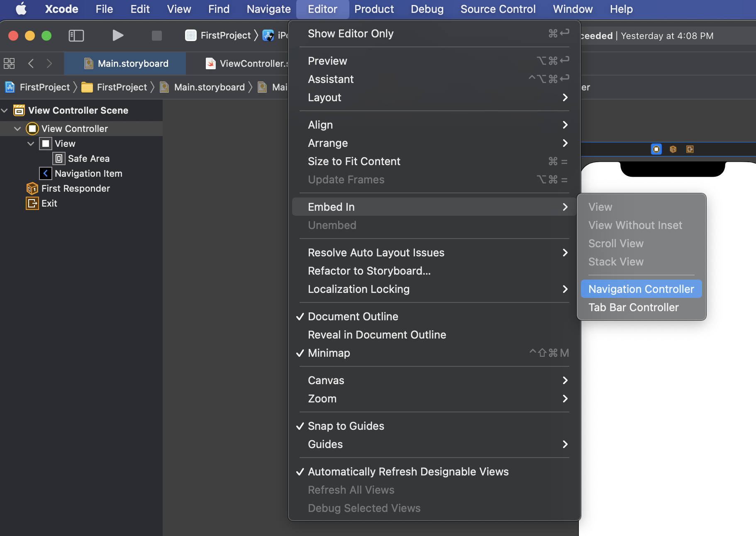Select Show Editor Only

click(434, 34)
